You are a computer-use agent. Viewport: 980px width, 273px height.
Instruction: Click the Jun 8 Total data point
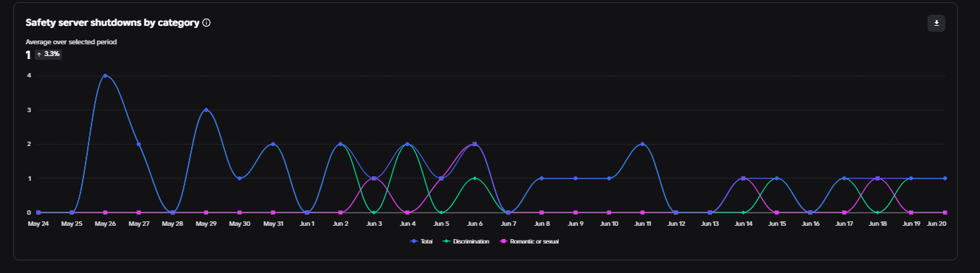click(542, 179)
